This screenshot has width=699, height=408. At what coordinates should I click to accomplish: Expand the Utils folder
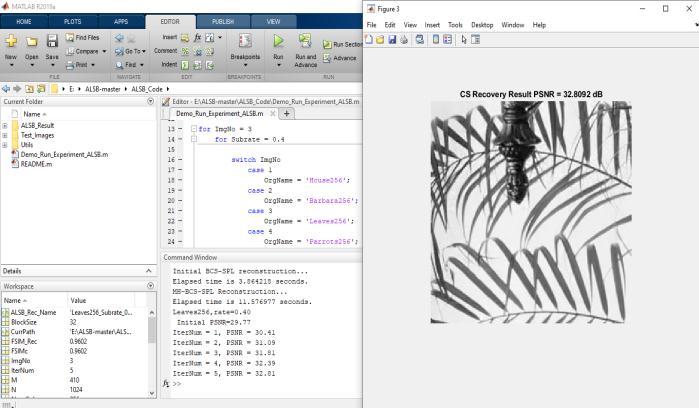(5, 145)
